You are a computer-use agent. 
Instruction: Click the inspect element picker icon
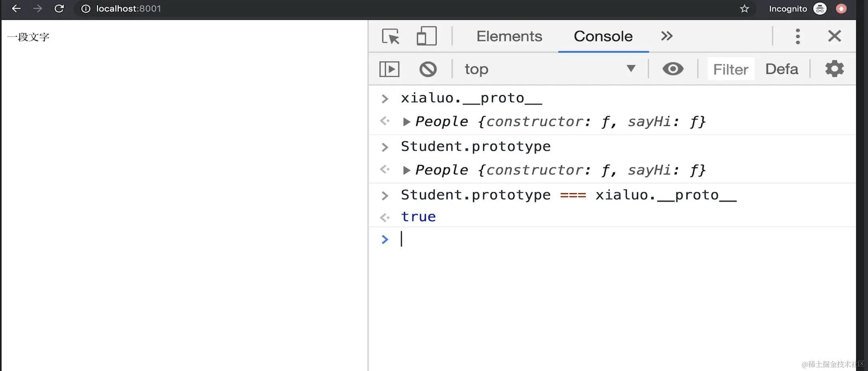pos(390,36)
